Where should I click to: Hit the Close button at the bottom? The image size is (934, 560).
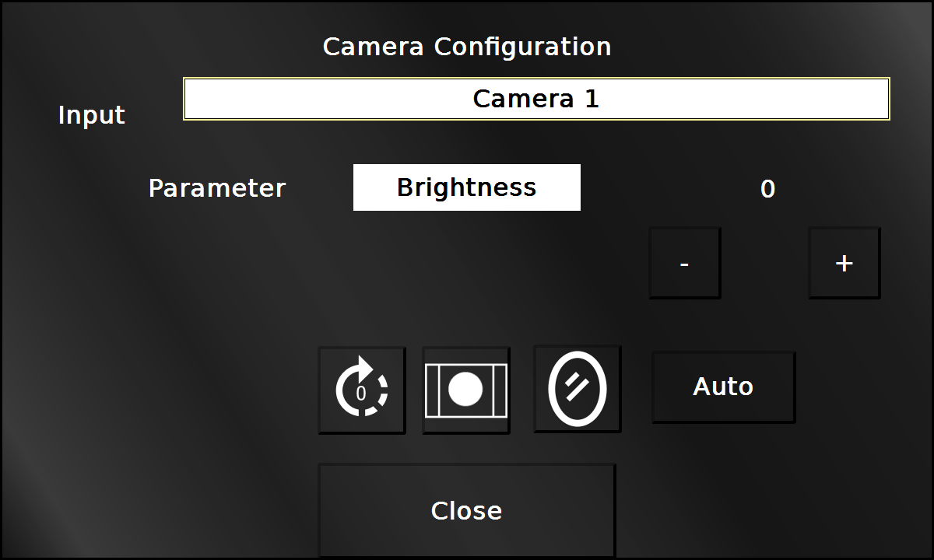point(467,510)
